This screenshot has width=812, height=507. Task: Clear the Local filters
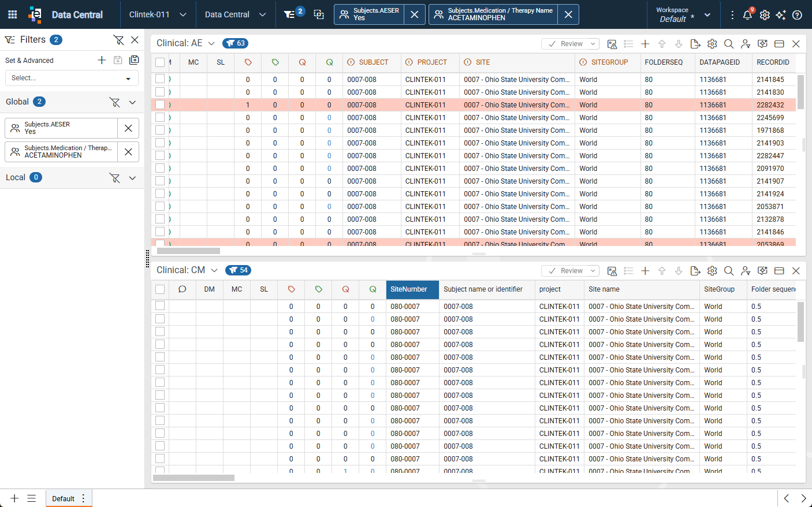click(115, 178)
